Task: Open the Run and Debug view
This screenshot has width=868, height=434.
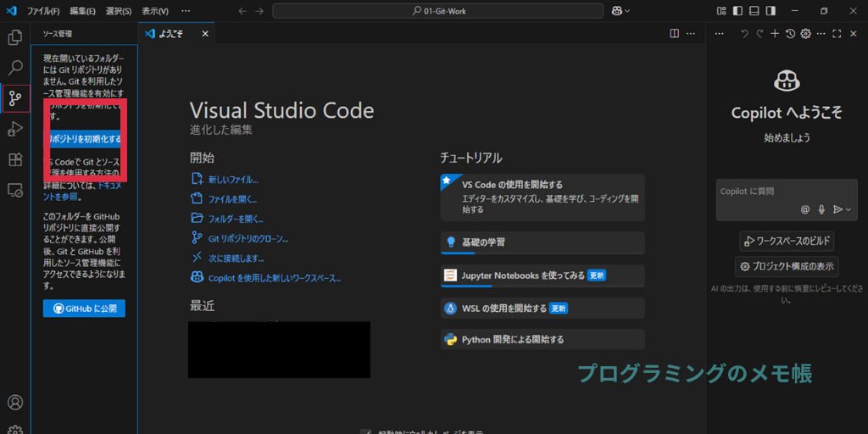Action: pos(15,130)
